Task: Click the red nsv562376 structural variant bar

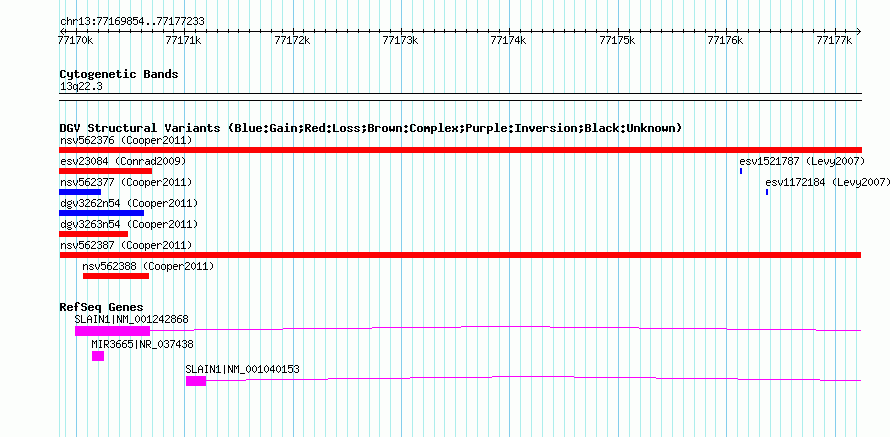Action: click(460, 150)
